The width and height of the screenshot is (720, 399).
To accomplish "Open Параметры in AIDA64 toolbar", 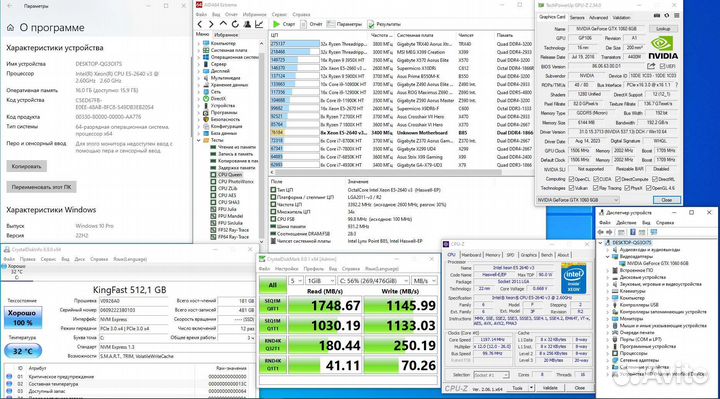I will (344, 24).
